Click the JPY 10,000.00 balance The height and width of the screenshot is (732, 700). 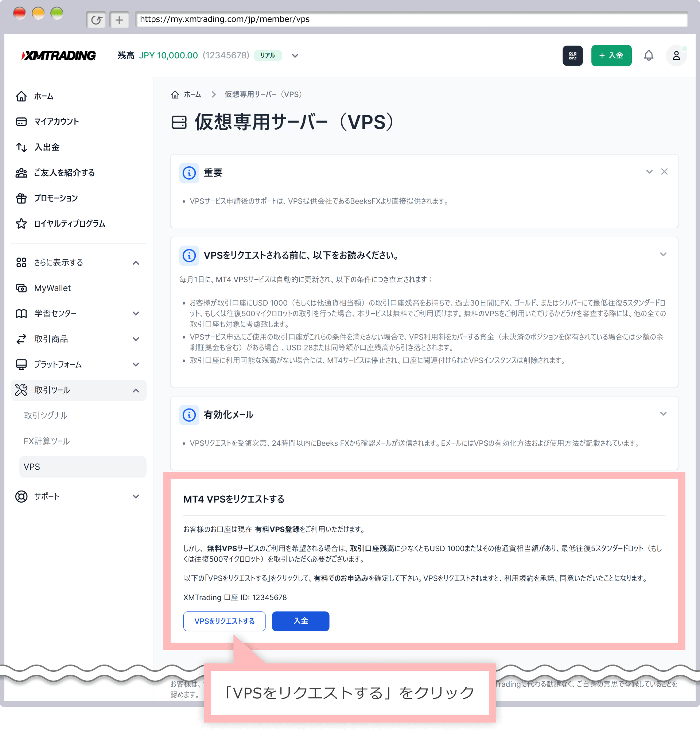pyautogui.click(x=168, y=55)
